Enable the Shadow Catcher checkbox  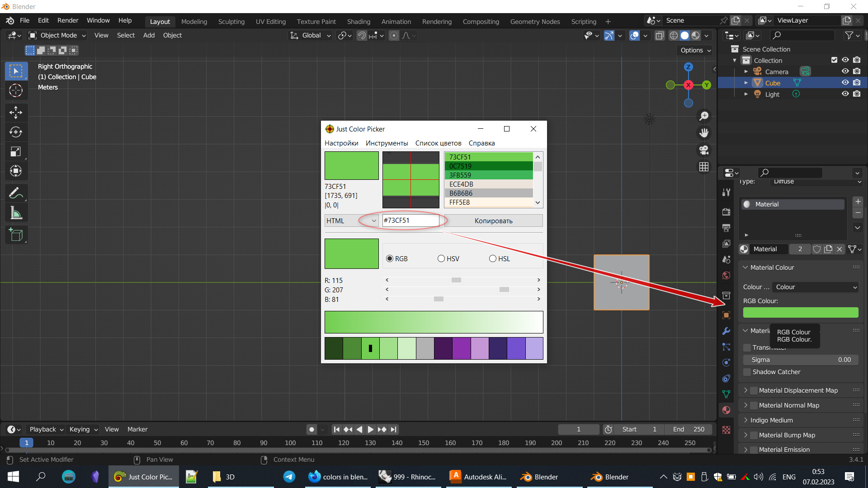747,372
